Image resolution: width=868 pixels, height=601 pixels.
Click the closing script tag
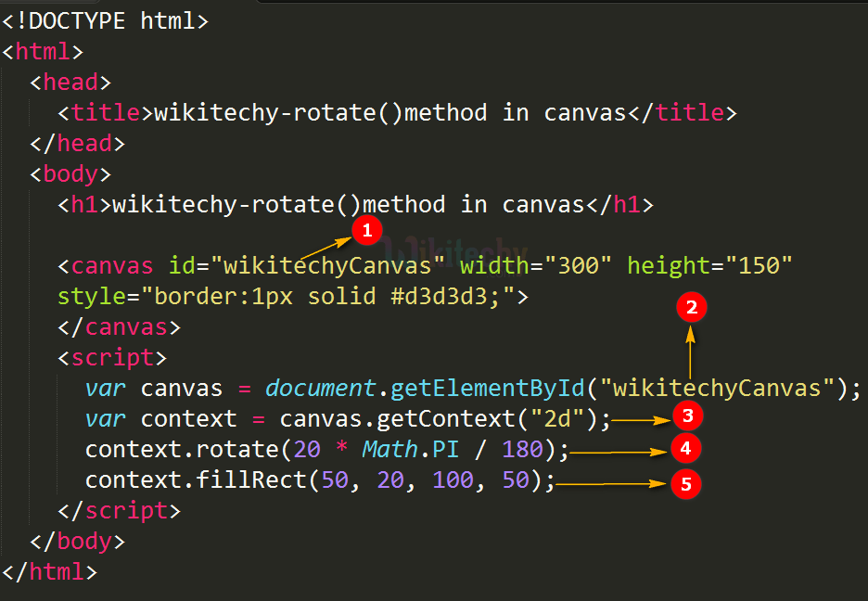pyautogui.click(x=119, y=510)
